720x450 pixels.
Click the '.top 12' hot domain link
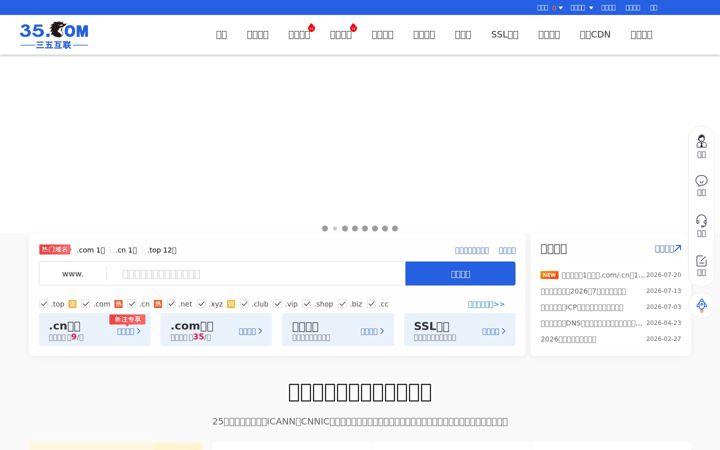pyautogui.click(x=162, y=250)
